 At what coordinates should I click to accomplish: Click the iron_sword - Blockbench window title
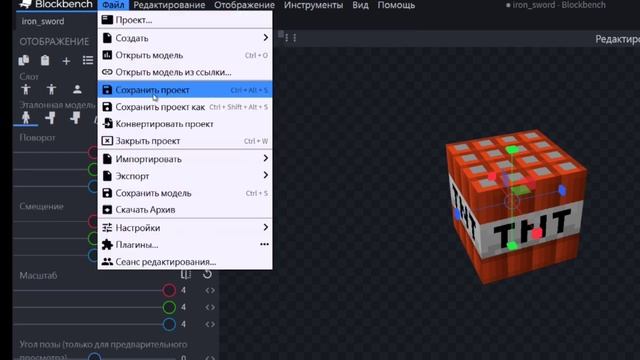559,5
